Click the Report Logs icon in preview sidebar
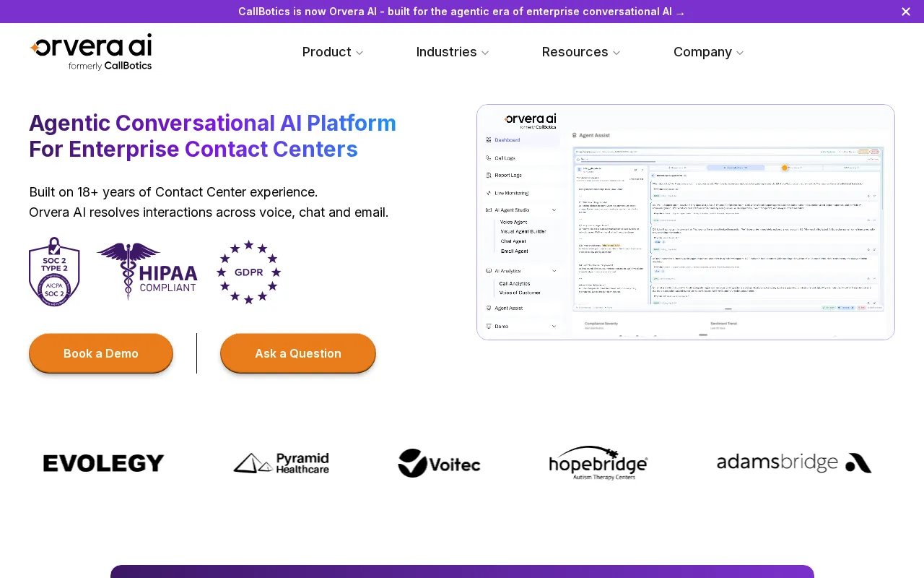The width and height of the screenshot is (924, 578). (489, 175)
